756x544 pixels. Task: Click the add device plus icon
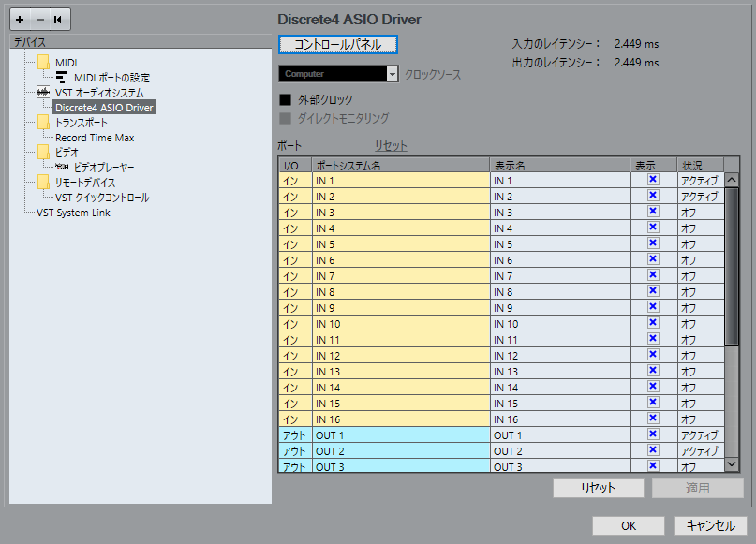click(21, 20)
